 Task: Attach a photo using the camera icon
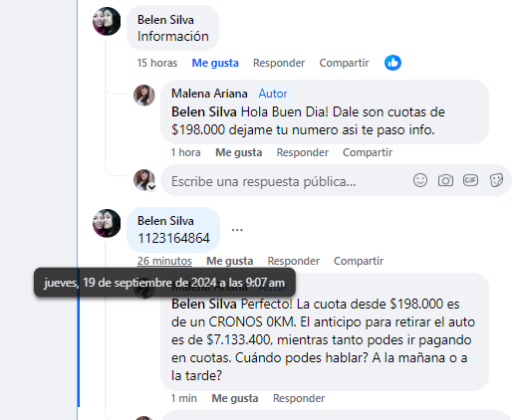(x=445, y=180)
